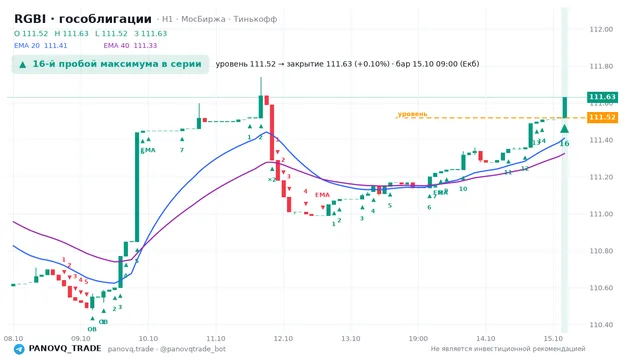The width and height of the screenshot is (640, 360).
Task: Click the 14.10 date on time axis
Action: 486,339
